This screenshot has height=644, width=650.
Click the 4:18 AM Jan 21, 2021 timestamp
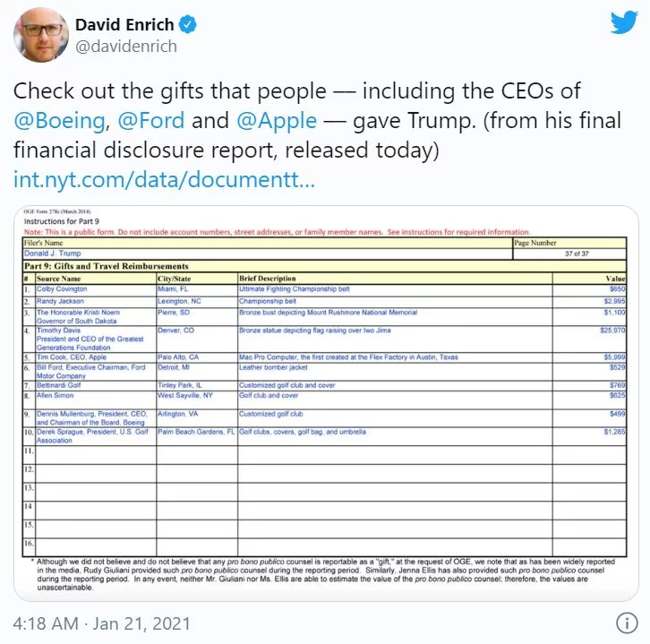[x=101, y=623]
